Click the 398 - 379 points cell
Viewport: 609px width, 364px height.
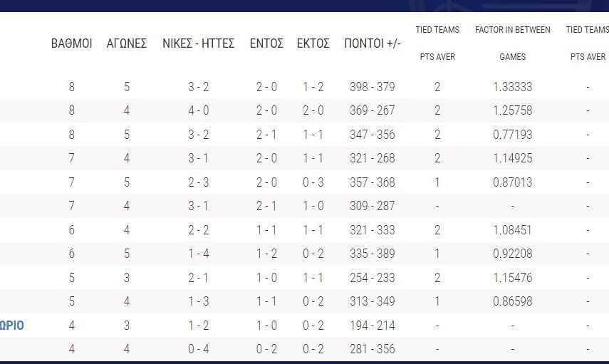pos(372,87)
